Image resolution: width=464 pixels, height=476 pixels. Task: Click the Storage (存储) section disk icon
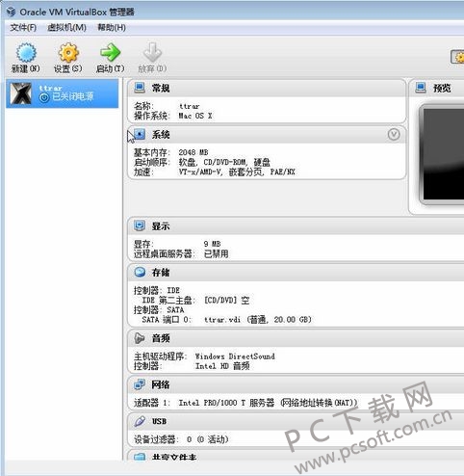coord(140,273)
